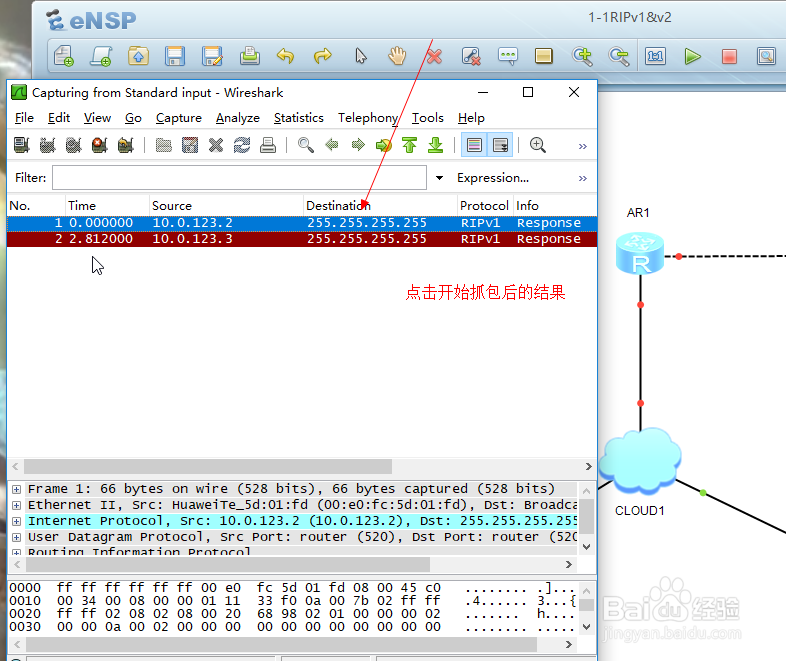786x661 pixels.
Task: Click details pane vertical scrollbar down arrow
Action: 586,546
